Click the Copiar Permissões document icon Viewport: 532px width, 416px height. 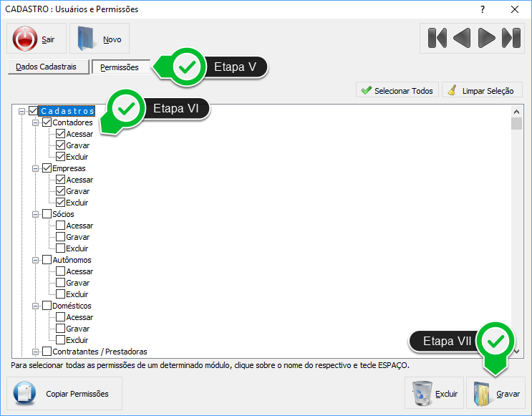25,394
